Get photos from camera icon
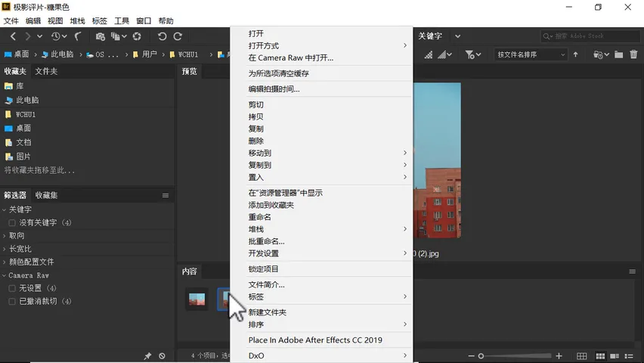The height and width of the screenshot is (363, 644). [101, 36]
